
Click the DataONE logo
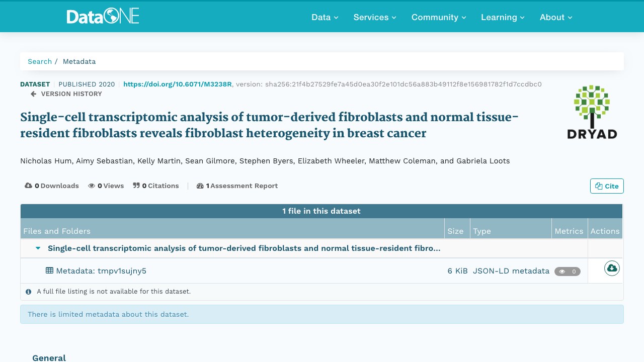tap(103, 17)
